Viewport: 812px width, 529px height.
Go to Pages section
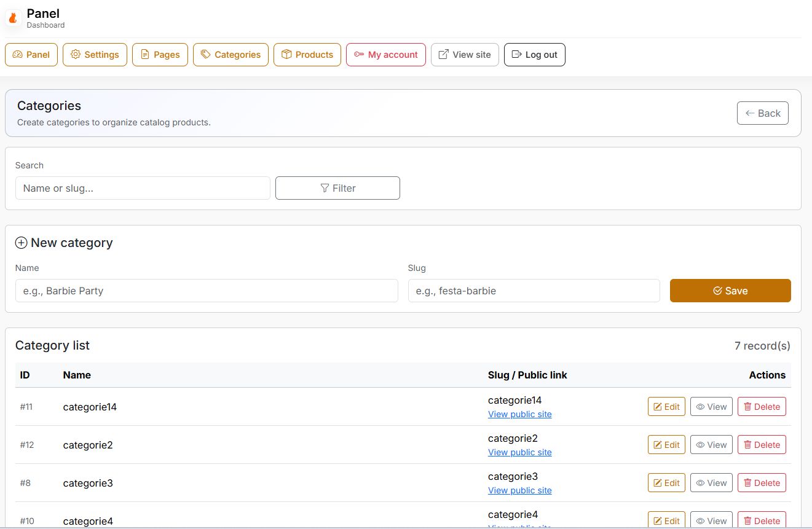pos(160,55)
